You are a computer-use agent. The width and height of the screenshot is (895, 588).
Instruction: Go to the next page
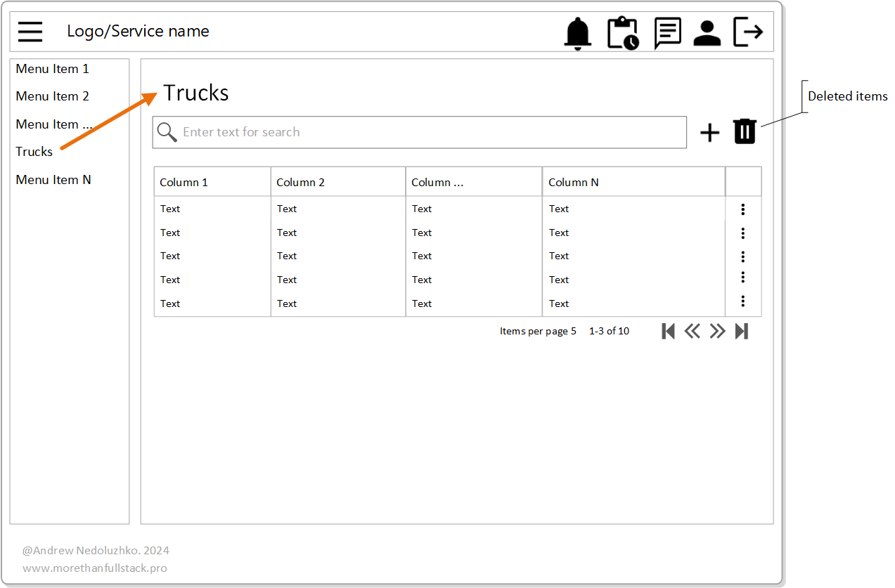click(x=717, y=331)
